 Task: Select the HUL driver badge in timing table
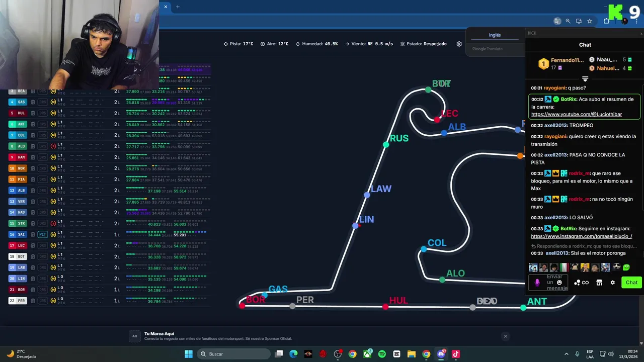point(18,113)
